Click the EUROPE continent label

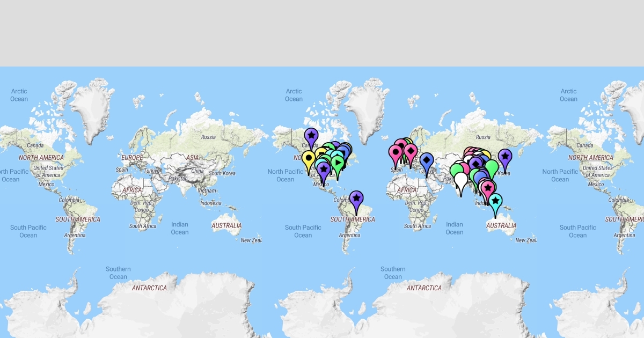[132, 158]
